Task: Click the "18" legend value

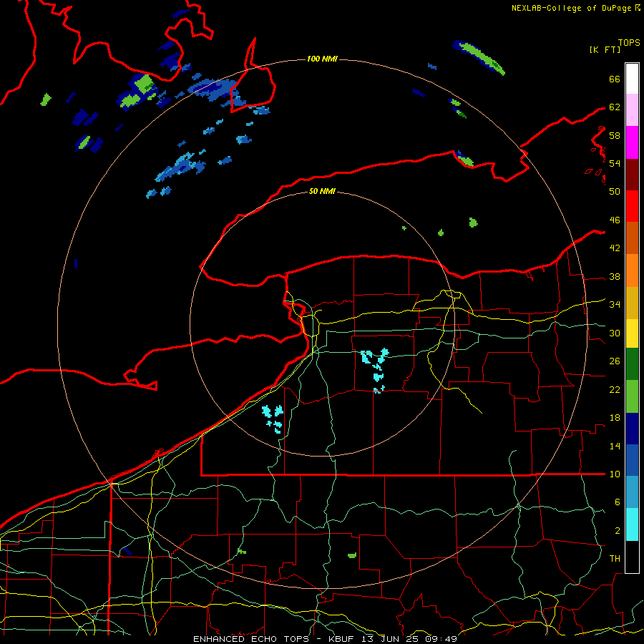Action: (615, 418)
